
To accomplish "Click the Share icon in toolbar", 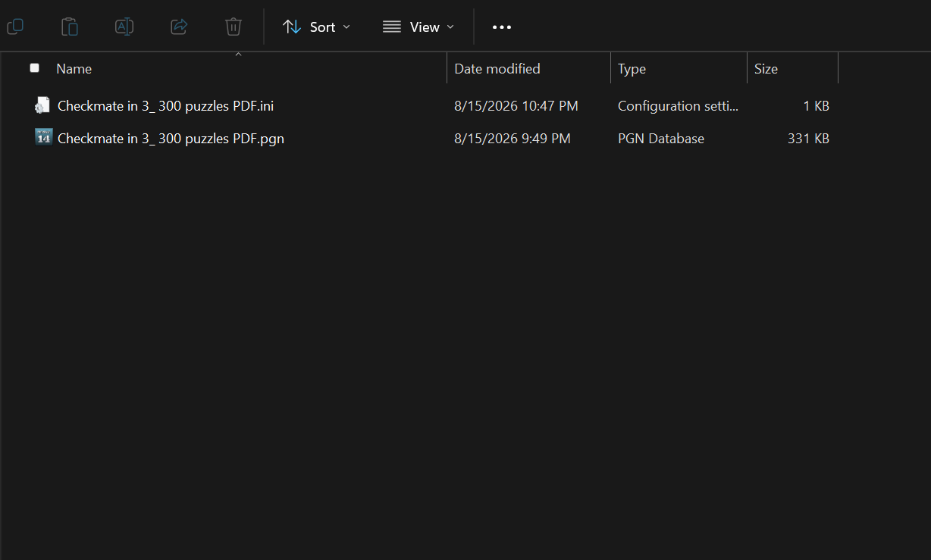I will click(179, 27).
